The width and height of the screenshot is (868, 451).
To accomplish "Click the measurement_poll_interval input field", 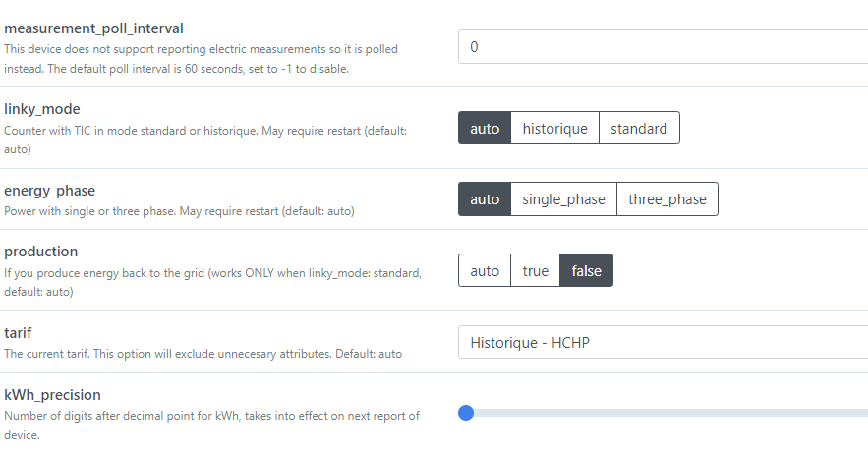I will (663, 47).
